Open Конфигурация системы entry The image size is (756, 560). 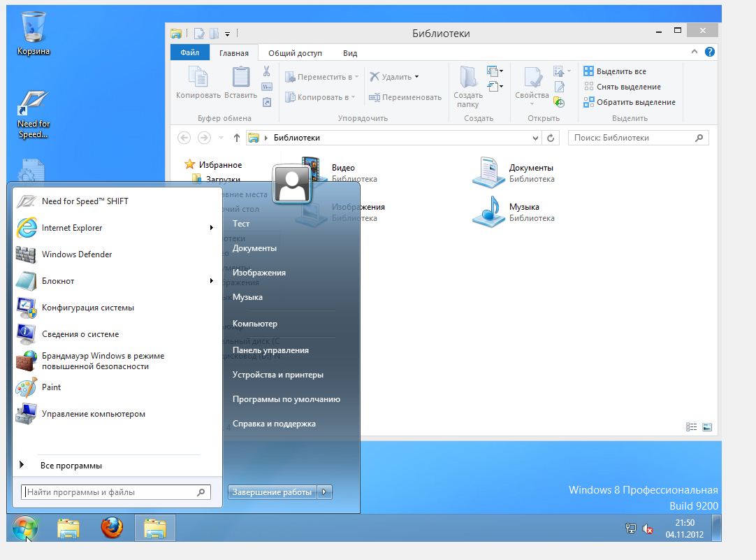tap(116, 307)
